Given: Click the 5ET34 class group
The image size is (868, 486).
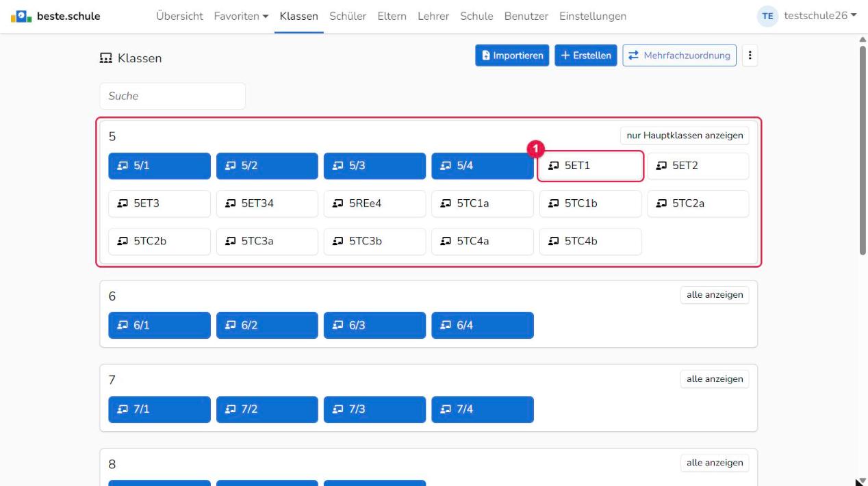Looking at the screenshot, I should 267,203.
